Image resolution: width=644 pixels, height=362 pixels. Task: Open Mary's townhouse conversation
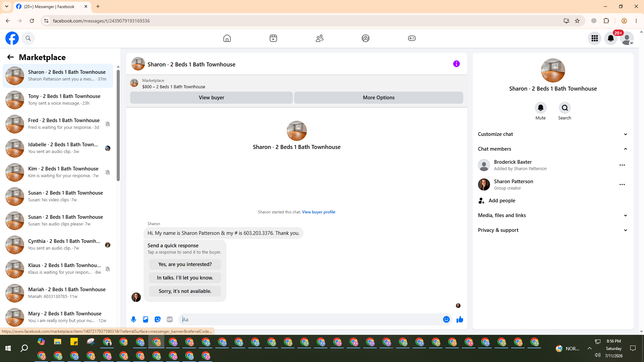(58, 317)
